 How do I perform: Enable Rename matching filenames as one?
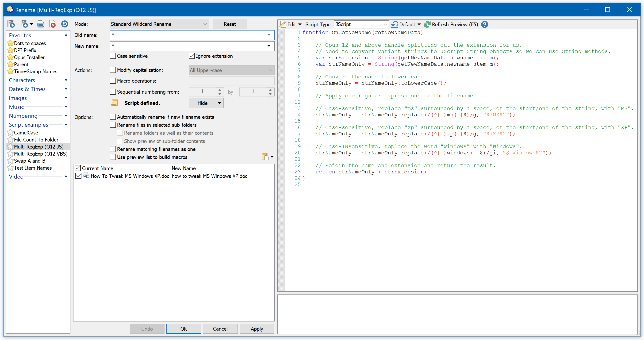(113, 149)
